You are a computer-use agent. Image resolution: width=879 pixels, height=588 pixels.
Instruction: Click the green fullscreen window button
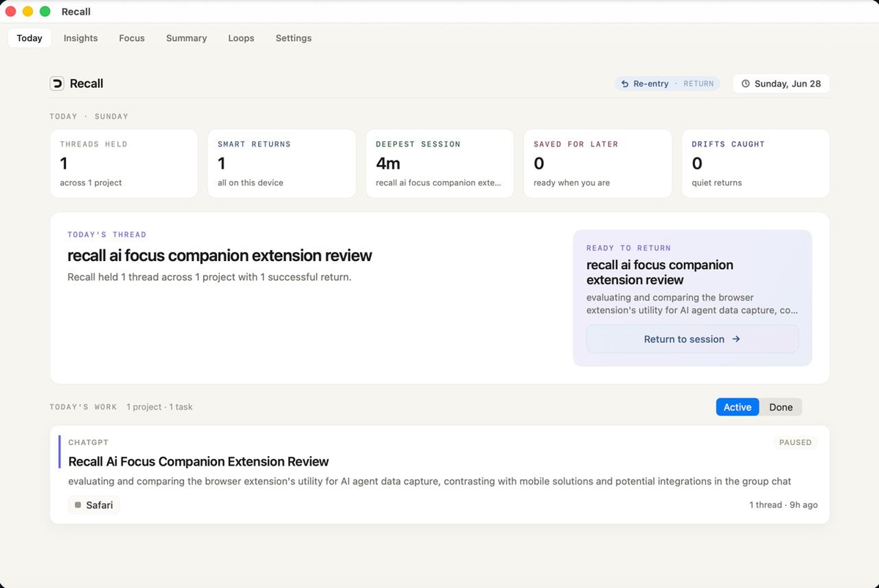45,11
